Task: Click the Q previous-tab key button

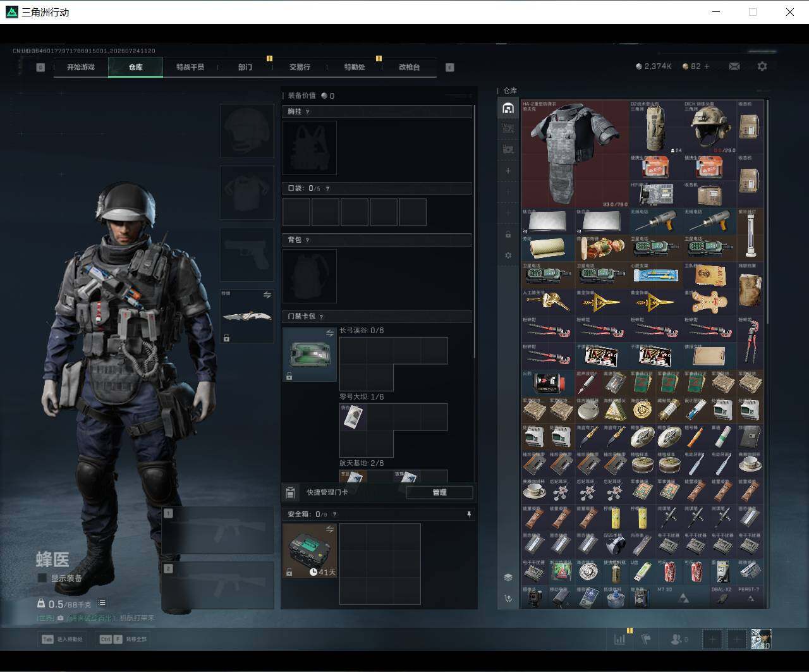Action: [40, 67]
